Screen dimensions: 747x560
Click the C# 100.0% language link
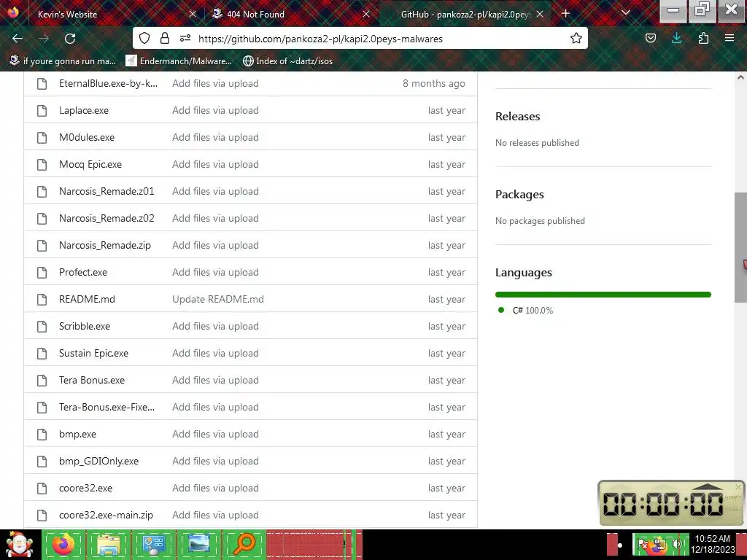[533, 311]
